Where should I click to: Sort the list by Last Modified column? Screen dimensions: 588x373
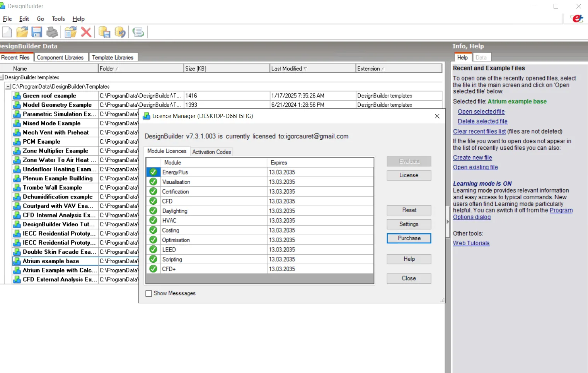[313, 68]
